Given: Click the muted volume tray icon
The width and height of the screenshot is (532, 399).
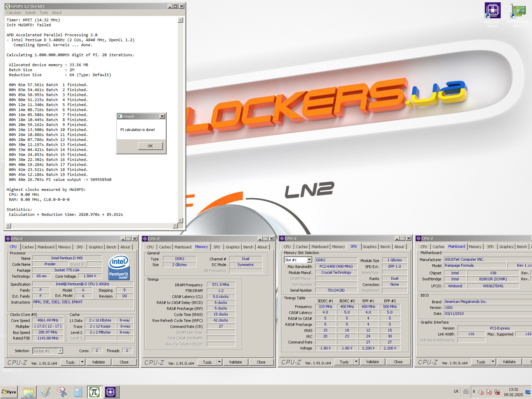Looking at the screenshot, I should click(x=481, y=392).
